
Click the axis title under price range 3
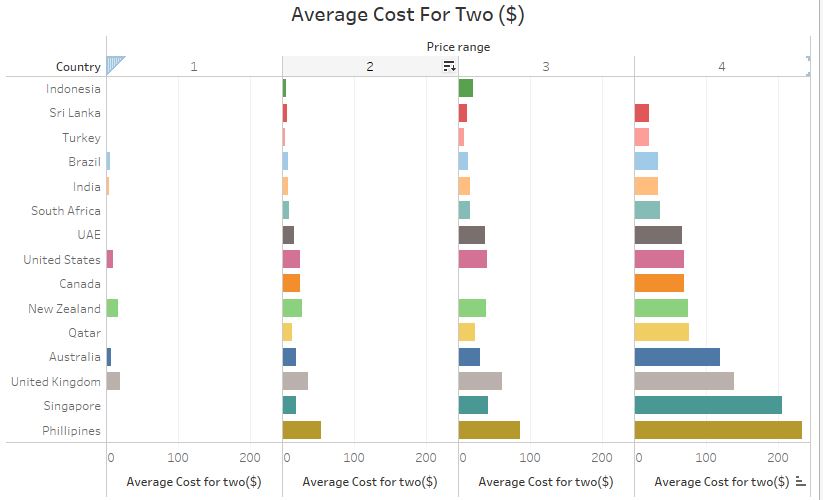coord(546,481)
